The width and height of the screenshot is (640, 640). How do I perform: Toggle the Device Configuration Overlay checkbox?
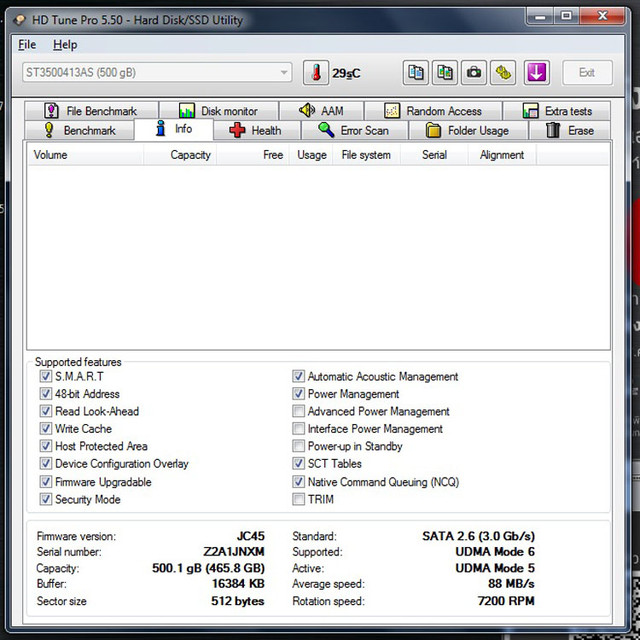pos(46,463)
